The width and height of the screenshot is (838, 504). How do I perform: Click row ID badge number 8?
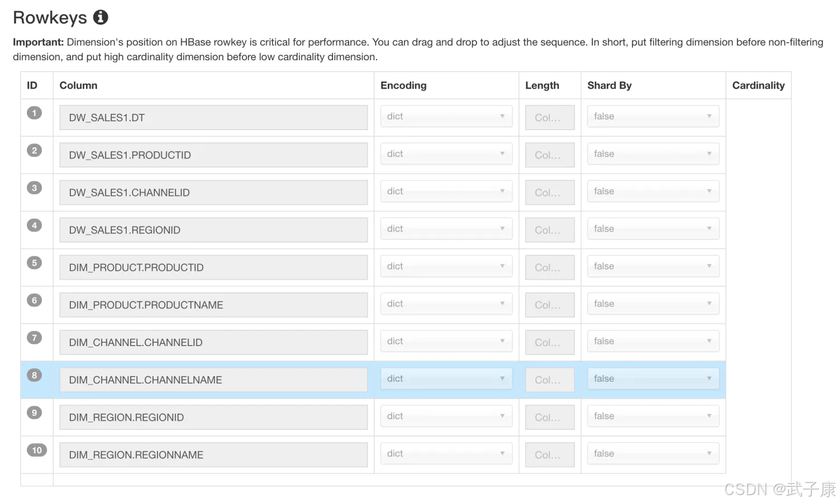pyautogui.click(x=34, y=375)
